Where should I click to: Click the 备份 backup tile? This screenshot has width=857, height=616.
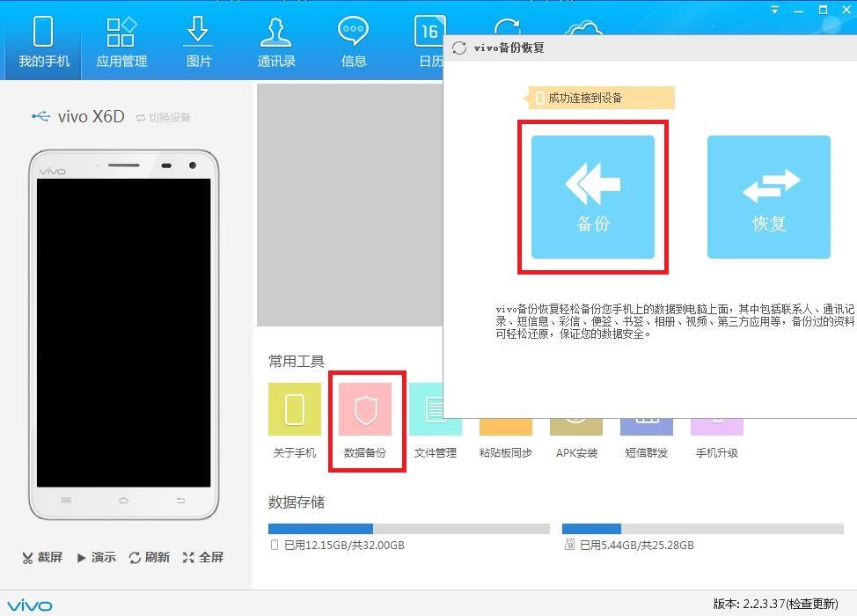[x=592, y=197]
